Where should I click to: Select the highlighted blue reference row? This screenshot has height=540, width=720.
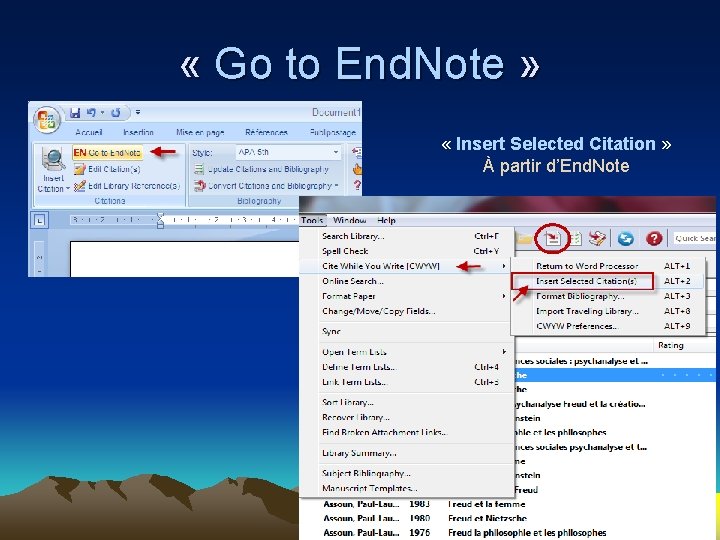(614, 376)
